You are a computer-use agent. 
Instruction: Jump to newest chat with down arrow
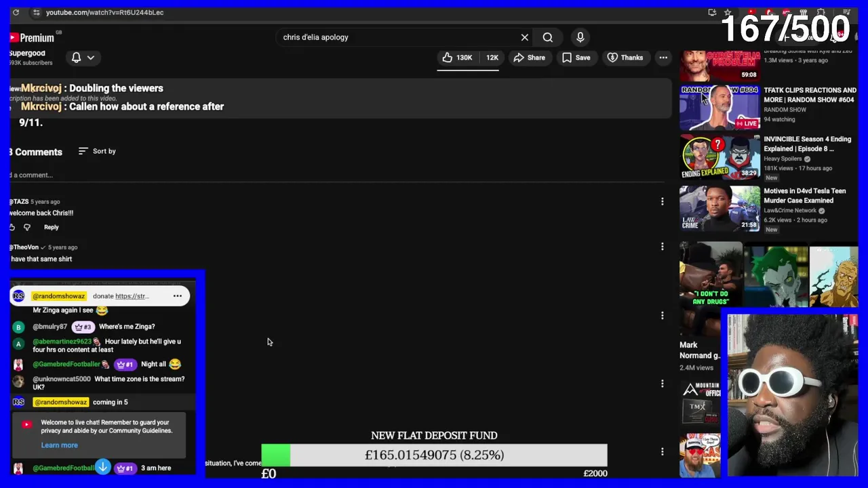point(102,466)
